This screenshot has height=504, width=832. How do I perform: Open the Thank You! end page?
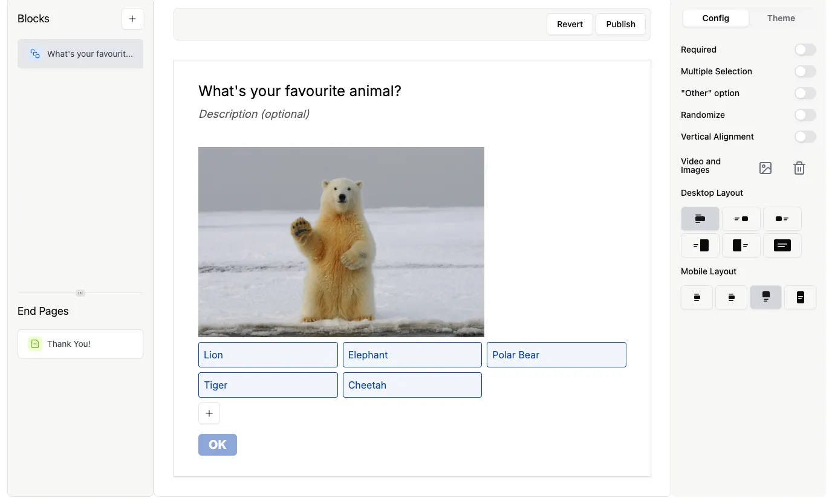click(x=80, y=344)
